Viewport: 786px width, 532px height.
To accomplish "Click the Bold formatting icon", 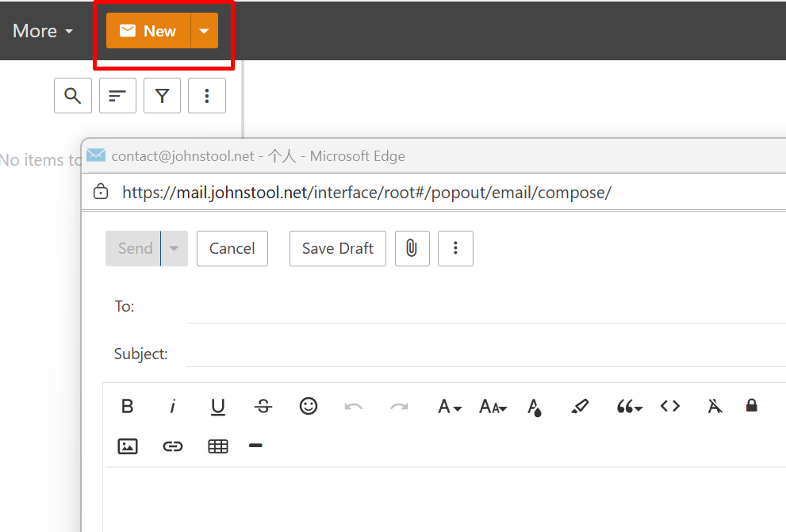I will 127,407.
